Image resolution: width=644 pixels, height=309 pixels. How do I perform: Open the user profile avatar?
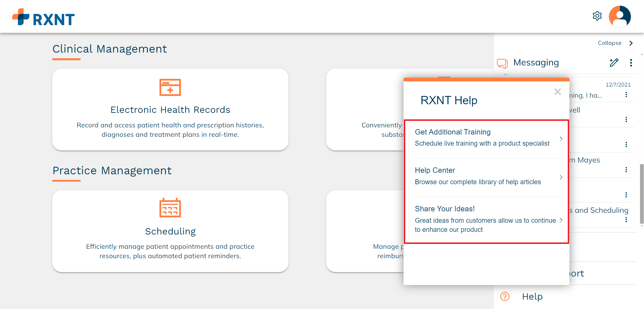tap(620, 17)
